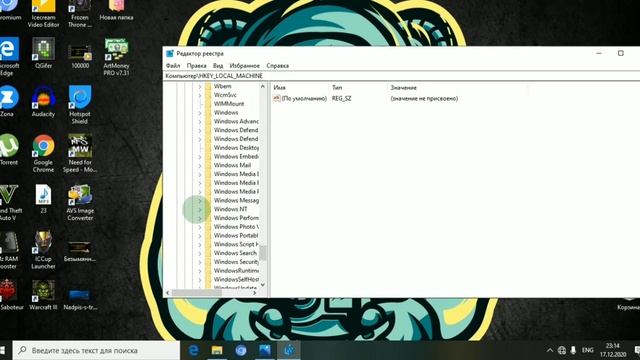This screenshot has width=640, height=360.
Task: Open the QGifer desktop icon
Action: pyautogui.click(x=43, y=52)
